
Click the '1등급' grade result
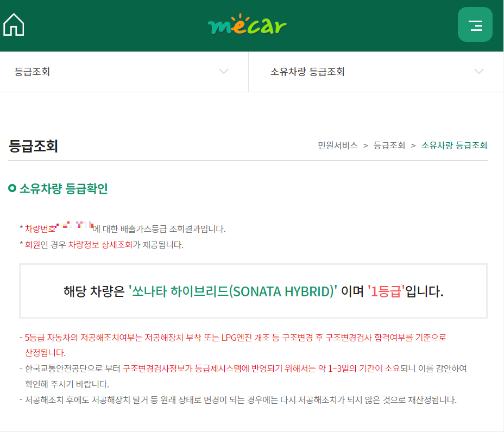click(386, 291)
